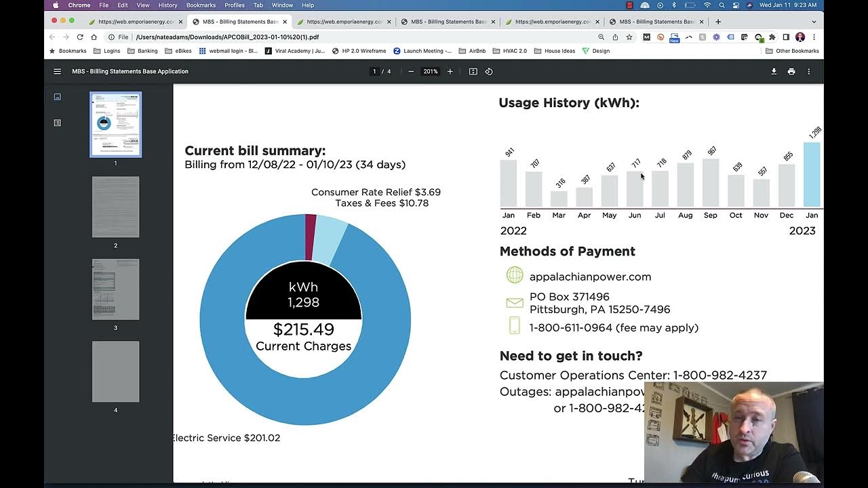Click the Fit to page icon
The height and width of the screenshot is (488, 868).
(473, 71)
